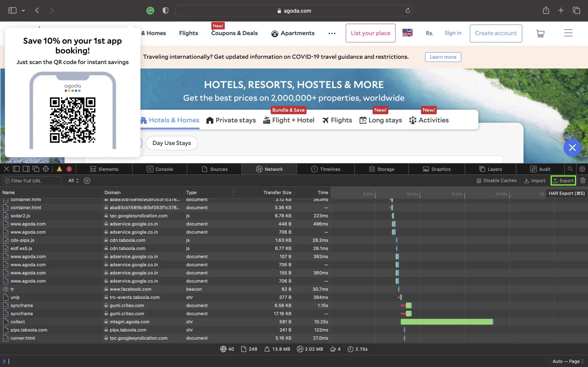Click the Audit panel icon
The image size is (588, 367).
pyautogui.click(x=532, y=169)
